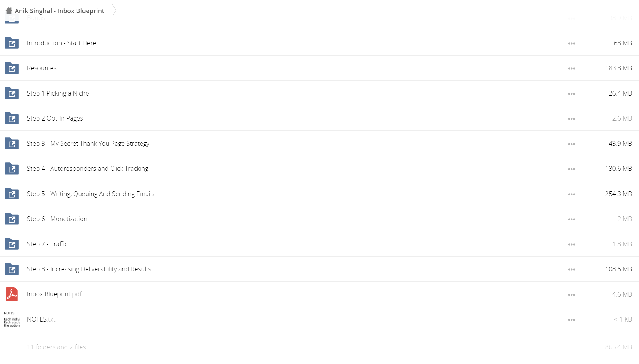Open the Step 7 Traffic folder icon
This screenshot has height=364, width=639.
(12, 244)
